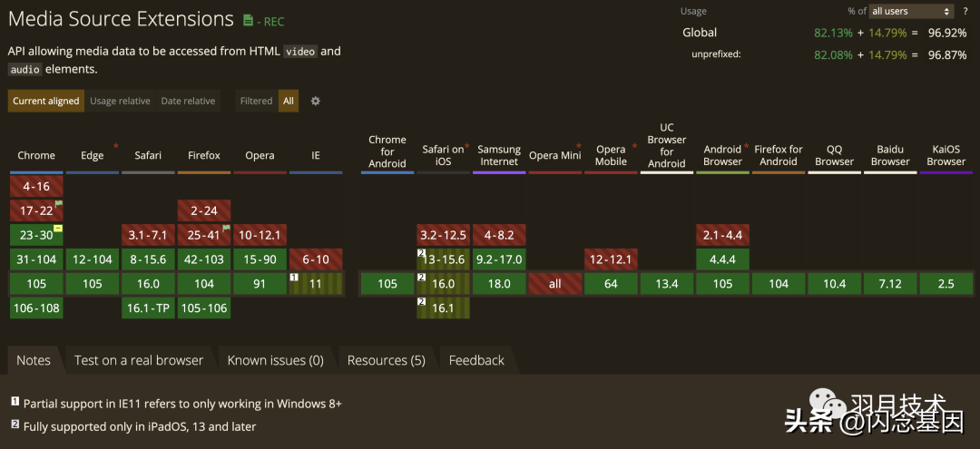Viewport: 980px width, 449px height.
Task: Open the Feedback tab
Action: click(476, 360)
